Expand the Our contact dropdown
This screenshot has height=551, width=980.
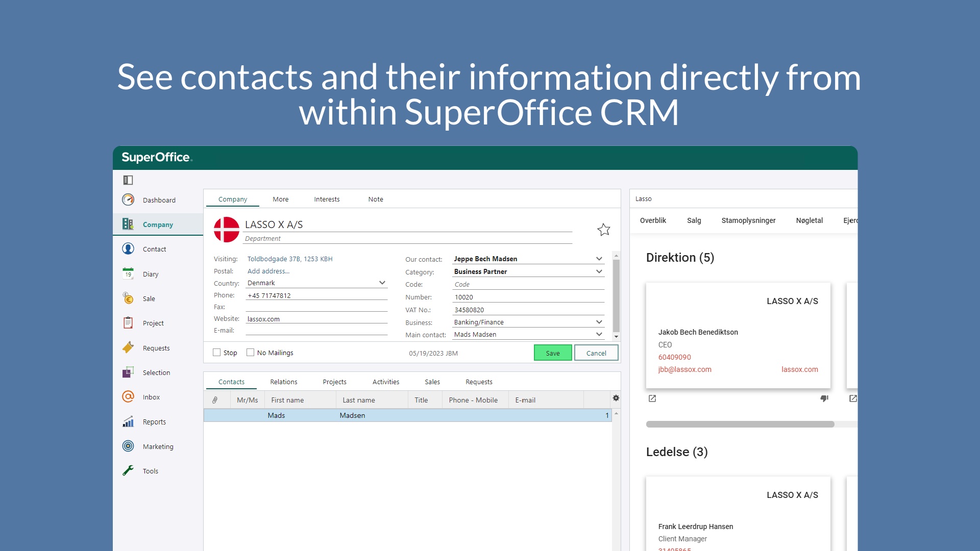click(x=599, y=259)
